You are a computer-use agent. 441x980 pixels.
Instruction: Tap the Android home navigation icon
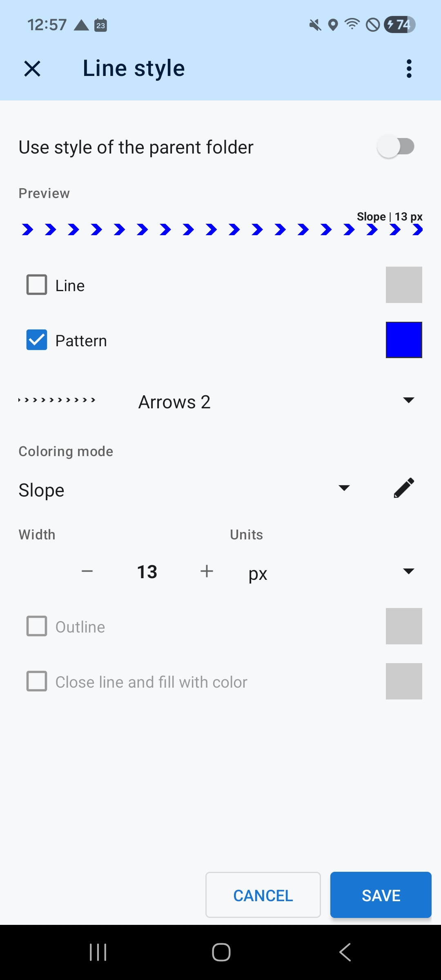pos(221,952)
